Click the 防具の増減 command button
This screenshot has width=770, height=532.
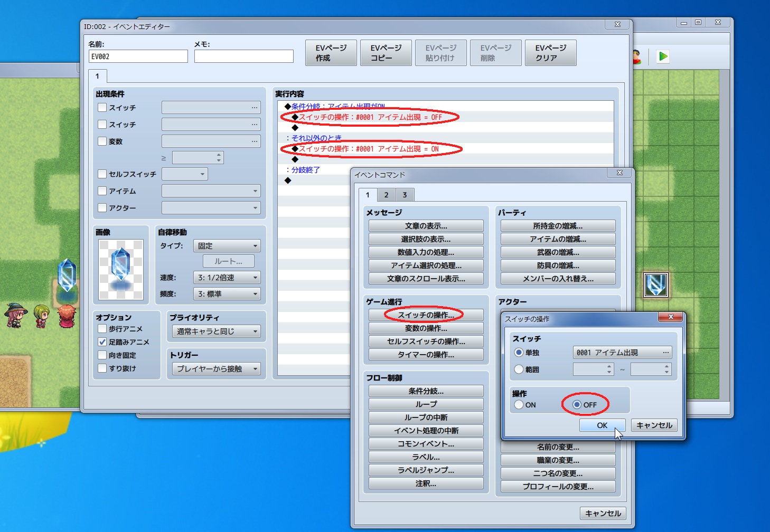click(558, 265)
